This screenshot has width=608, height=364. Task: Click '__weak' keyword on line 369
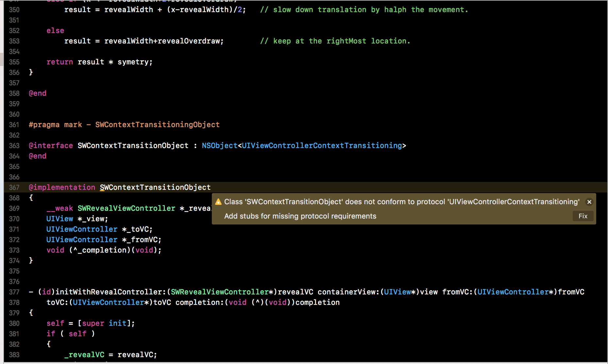(60, 208)
